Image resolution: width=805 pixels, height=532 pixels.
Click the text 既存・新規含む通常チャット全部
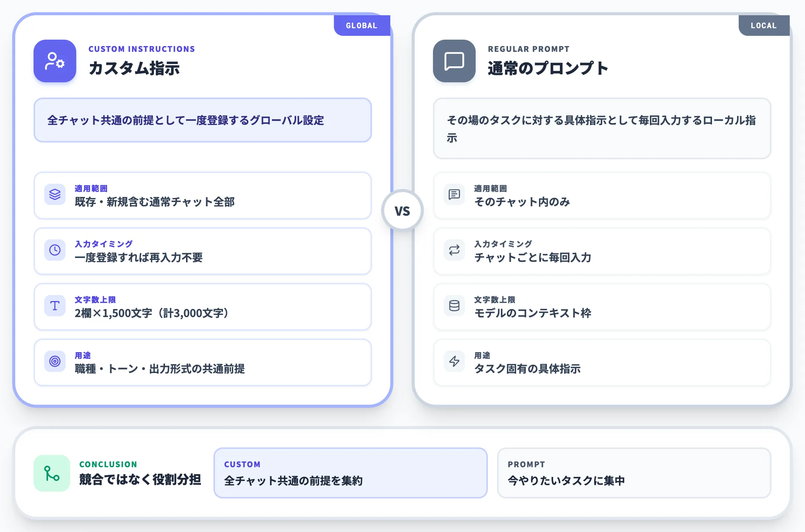point(155,202)
